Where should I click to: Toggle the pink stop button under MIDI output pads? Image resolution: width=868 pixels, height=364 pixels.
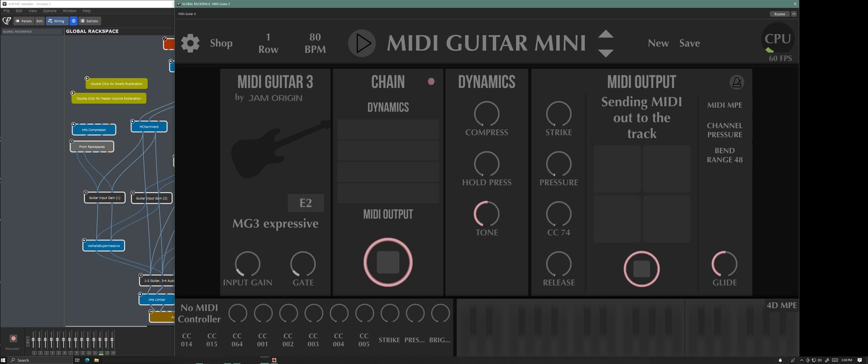point(642,269)
